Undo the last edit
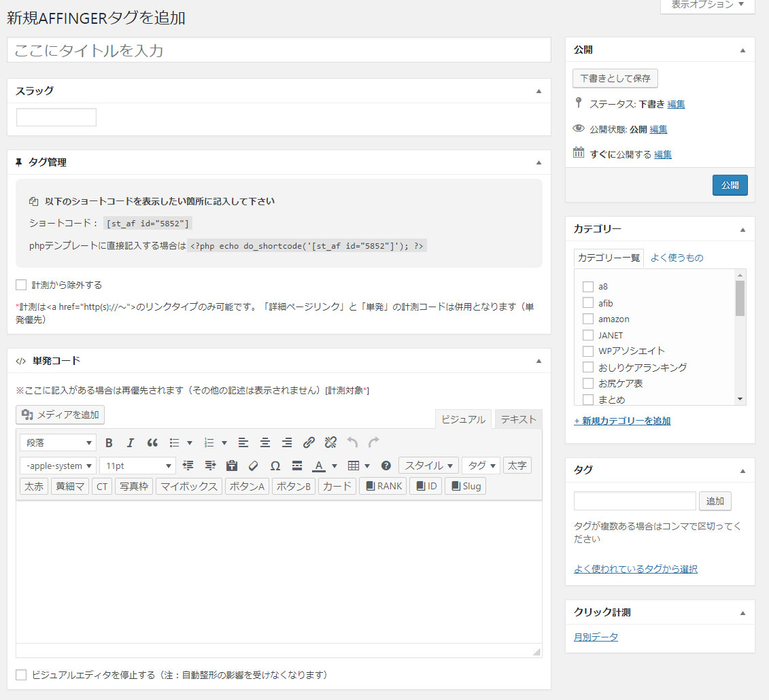Screen dimensions: 769x700 click(x=352, y=442)
